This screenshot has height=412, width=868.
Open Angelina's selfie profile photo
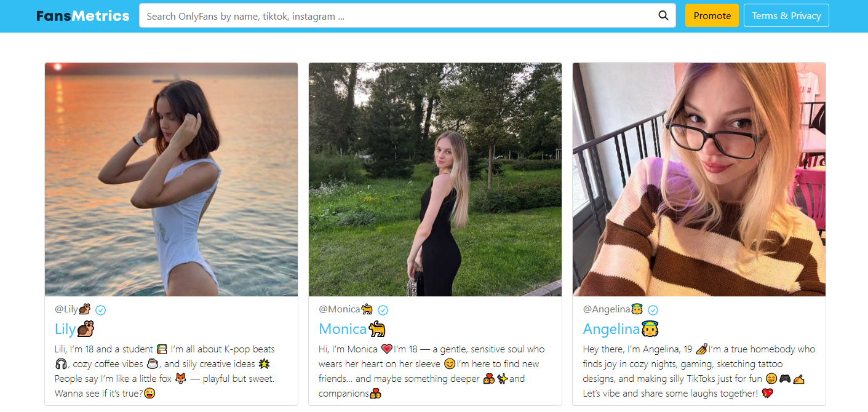point(699,180)
